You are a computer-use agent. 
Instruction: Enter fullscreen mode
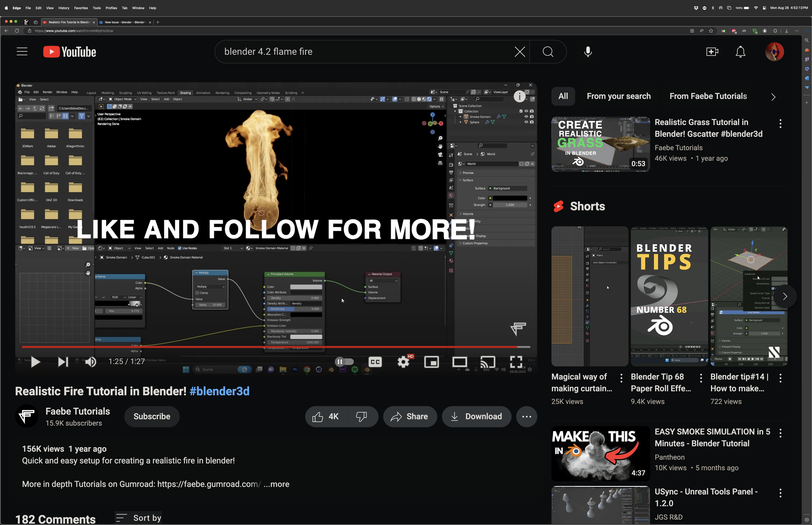[516, 362]
